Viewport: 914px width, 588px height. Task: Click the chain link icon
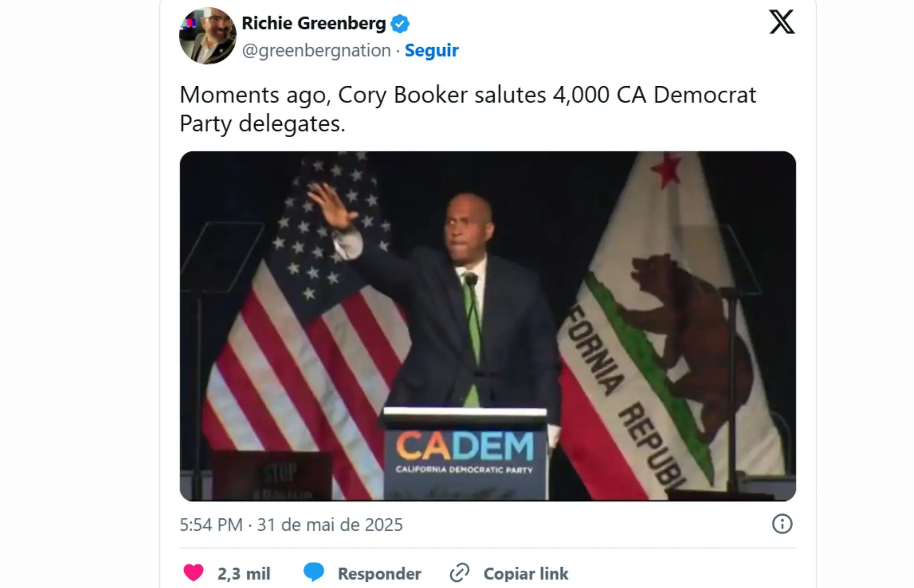[x=459, y=573]
